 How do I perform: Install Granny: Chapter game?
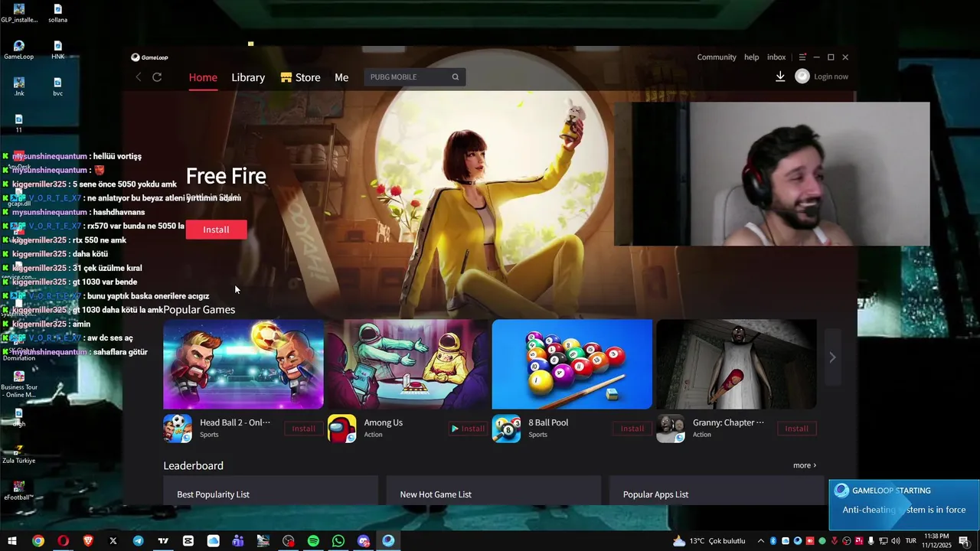click(796, 429)
